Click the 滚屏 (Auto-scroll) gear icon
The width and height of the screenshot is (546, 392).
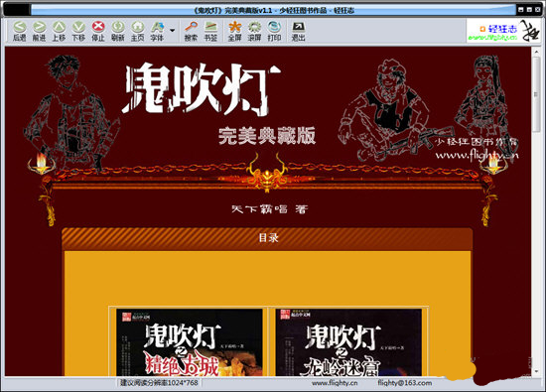click(x=254, y=31)
